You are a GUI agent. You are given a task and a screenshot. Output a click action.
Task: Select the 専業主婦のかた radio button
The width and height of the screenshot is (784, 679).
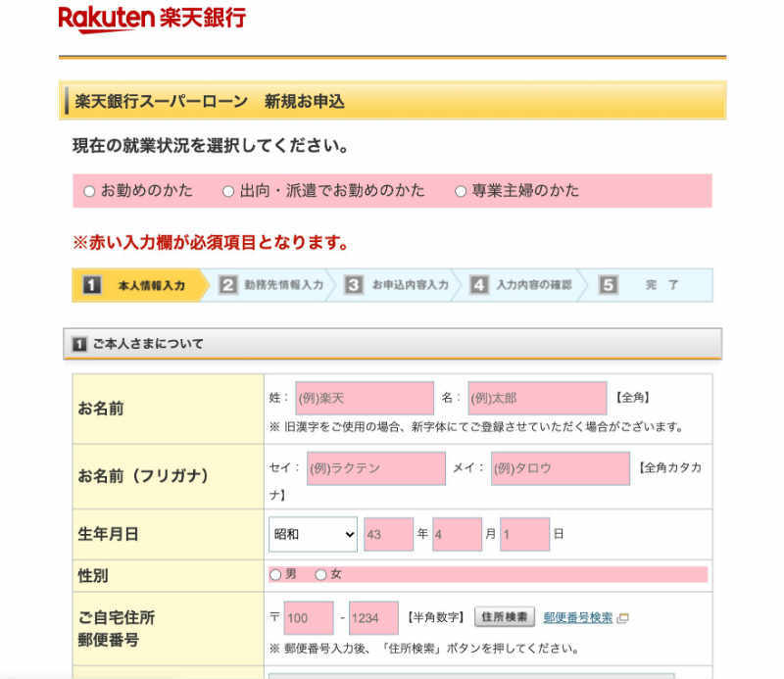[461, 191]
